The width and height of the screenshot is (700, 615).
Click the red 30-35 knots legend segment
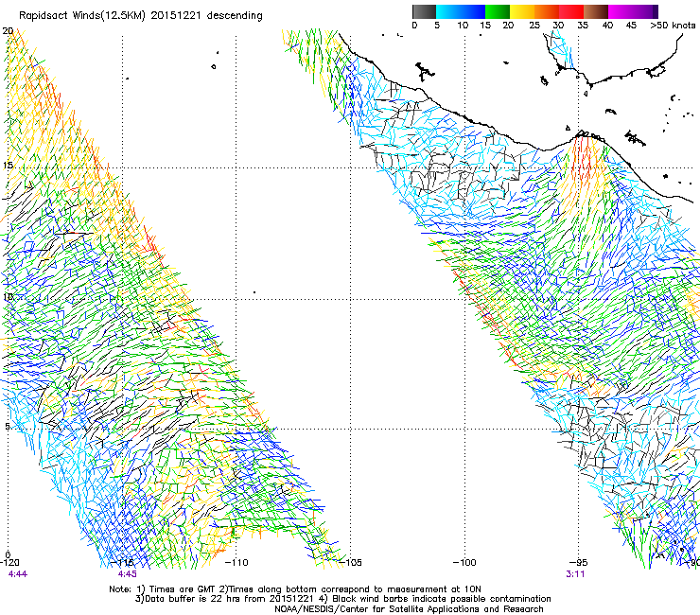pyautogui.click(x=571, y=11)
